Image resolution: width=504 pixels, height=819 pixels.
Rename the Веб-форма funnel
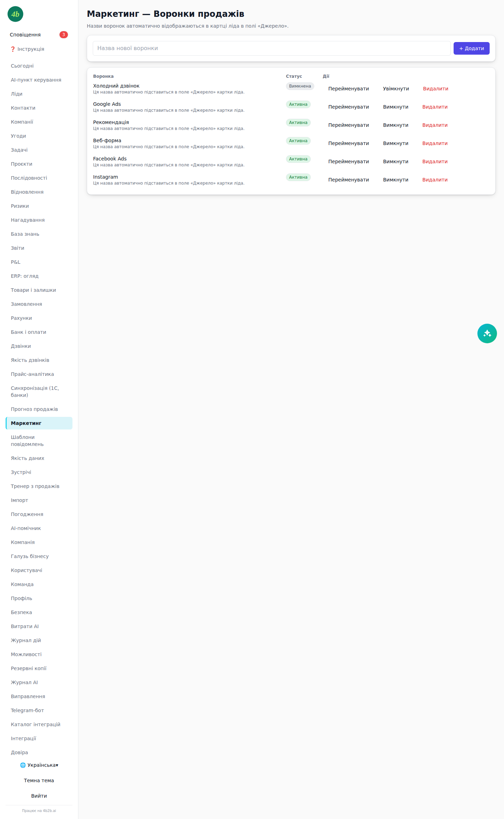pyautogui.click(x=348, y=143)
